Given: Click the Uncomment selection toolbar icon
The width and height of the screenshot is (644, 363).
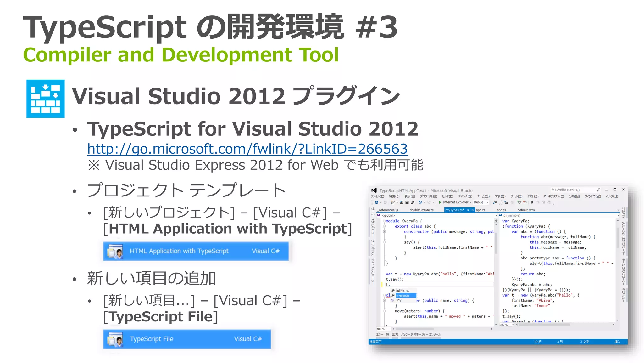Looking at the screenshot, I should [x=525, y=202].
